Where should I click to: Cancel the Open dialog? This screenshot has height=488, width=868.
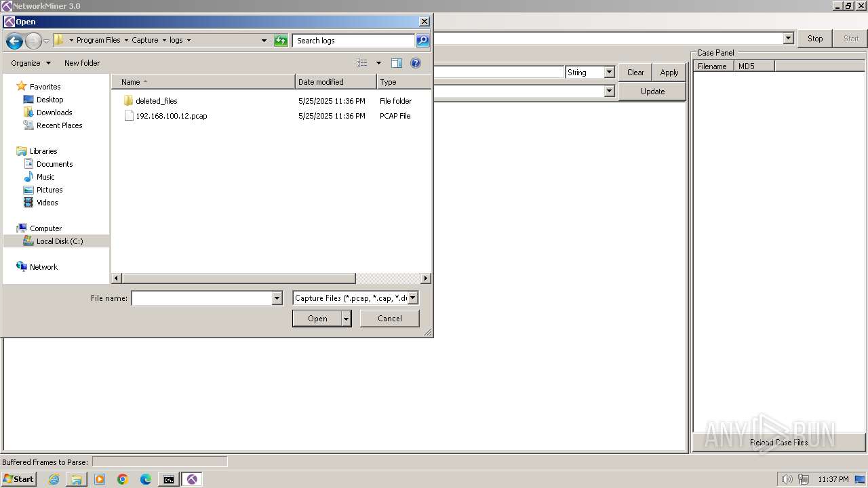coord(390,319)
